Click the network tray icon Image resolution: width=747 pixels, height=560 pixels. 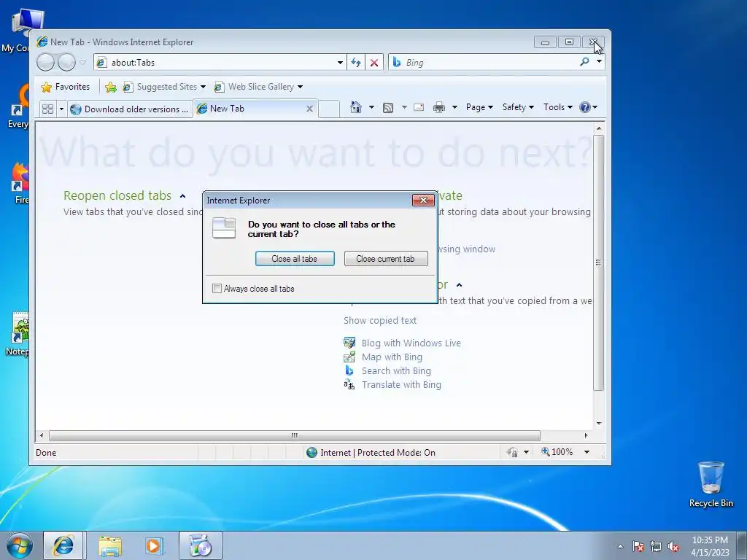click(656, 547)
